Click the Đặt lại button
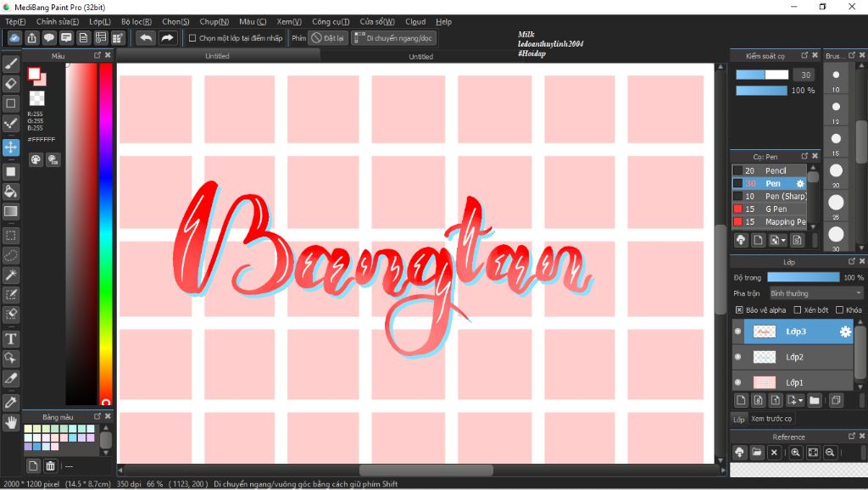The image size is (868, 490). click(329, 37)
